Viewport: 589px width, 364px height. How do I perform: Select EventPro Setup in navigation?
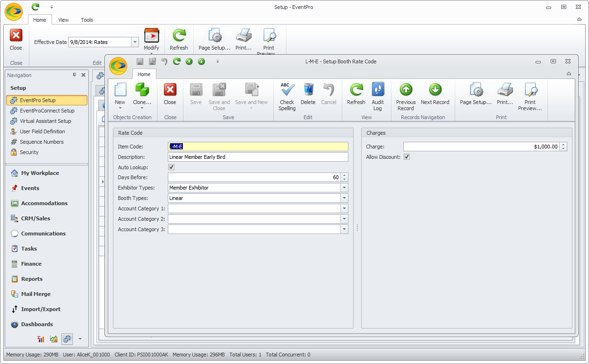coord(47,100)
